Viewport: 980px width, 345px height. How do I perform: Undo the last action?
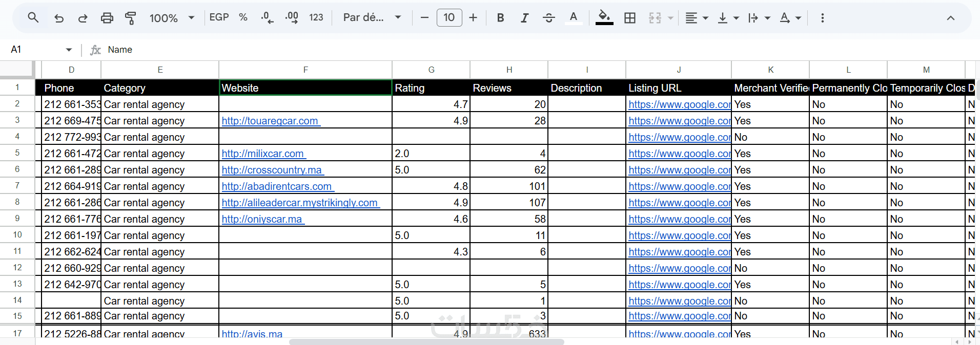(59, 18)
